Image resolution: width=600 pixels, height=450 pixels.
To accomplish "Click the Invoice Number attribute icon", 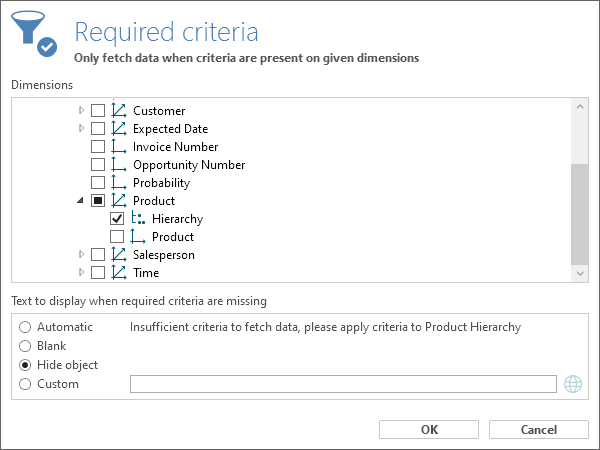I will point(119,147).
